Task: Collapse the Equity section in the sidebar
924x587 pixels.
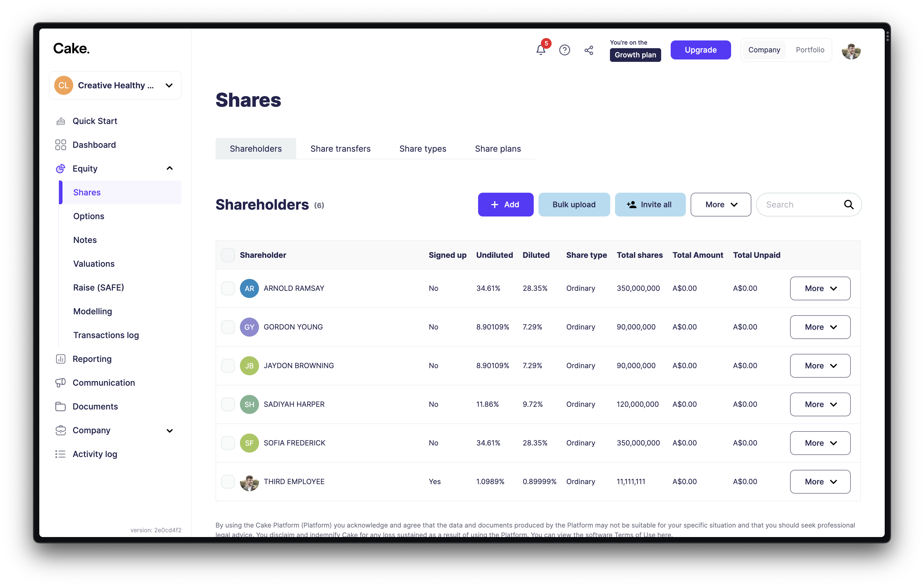Action: [x=169, y=168]
